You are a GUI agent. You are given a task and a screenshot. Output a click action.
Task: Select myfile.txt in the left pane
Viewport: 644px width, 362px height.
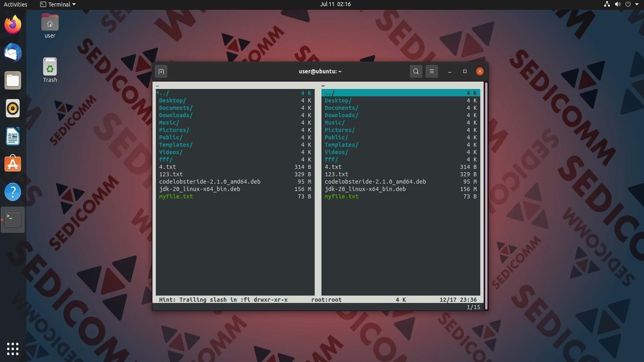pyautogui.click(x=235, y=196)
